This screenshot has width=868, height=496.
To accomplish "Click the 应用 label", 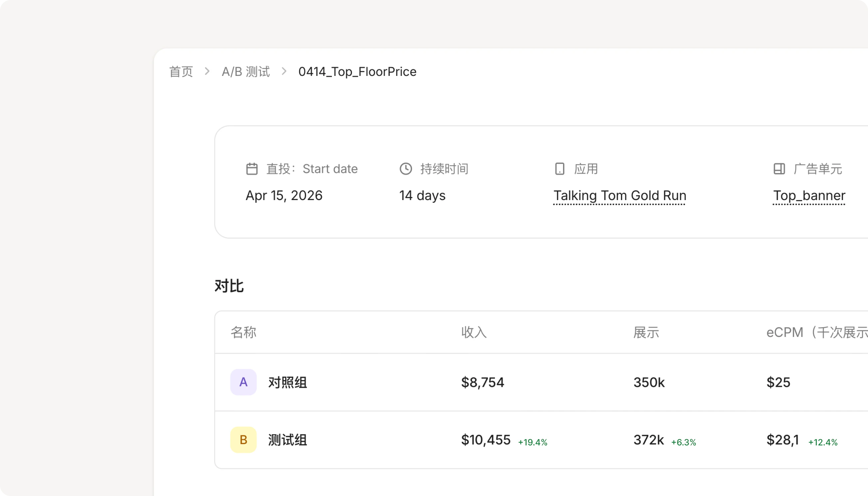I will coord(586,169).
